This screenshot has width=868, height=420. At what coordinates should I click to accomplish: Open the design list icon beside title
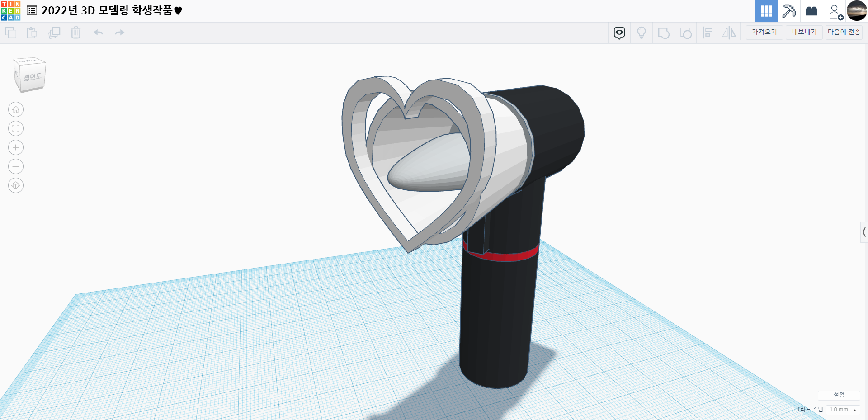click(x=32, y=10)
